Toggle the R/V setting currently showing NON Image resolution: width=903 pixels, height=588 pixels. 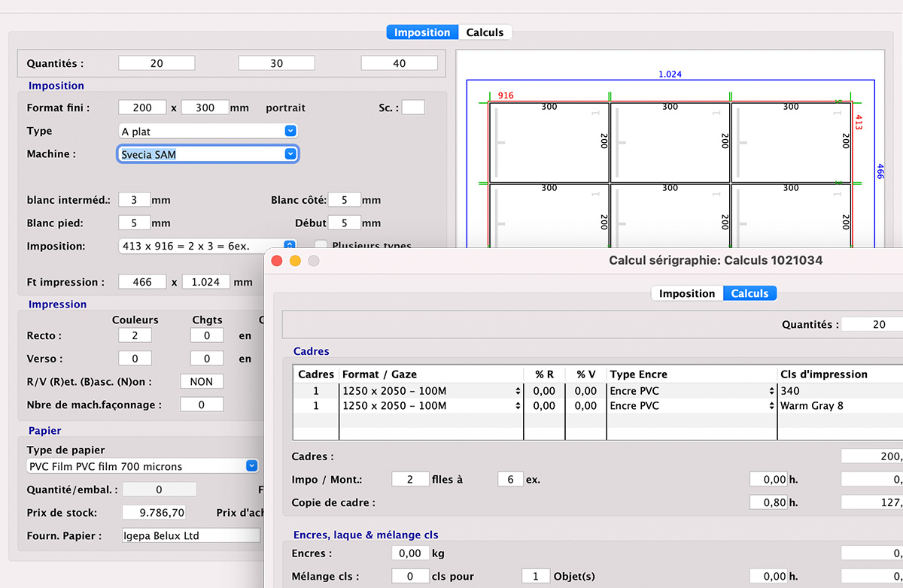pos(201,381)
